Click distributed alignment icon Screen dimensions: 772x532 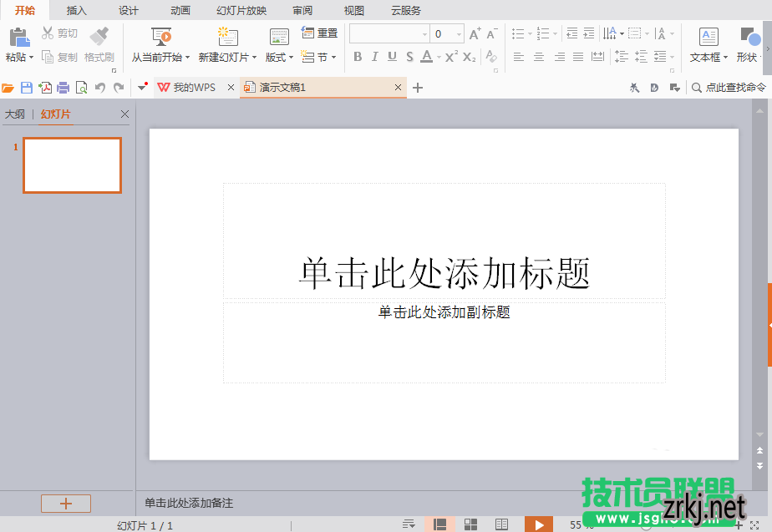point(597,57)
